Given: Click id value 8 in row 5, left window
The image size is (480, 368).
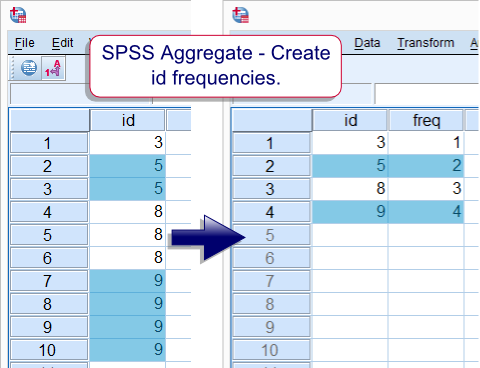Looking at the screenshot, I should pyautogui.click(x=127, y=235).
